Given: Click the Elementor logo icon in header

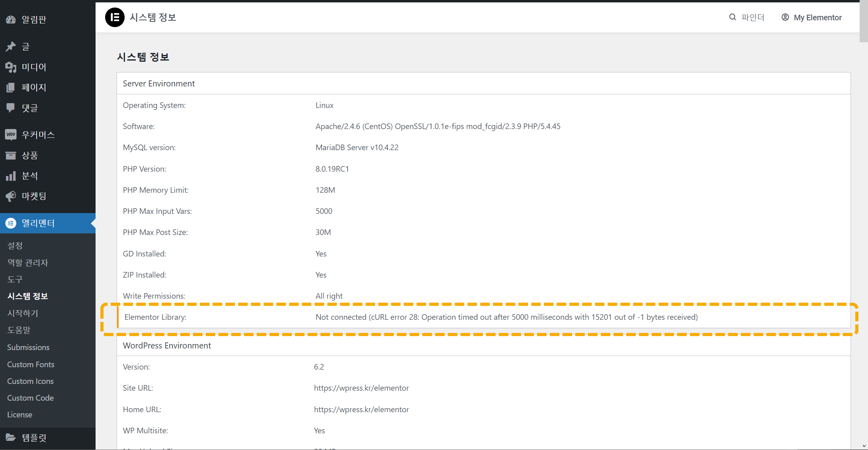Looking at the screenshot, I should pos(115,18).
